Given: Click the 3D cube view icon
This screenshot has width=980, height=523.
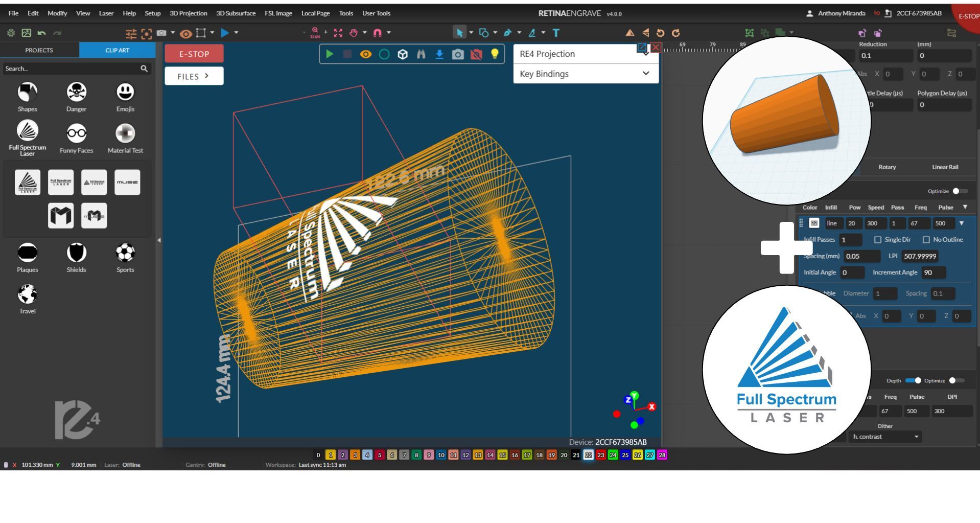Looking at the screenshot, I should [x=403, y=54].
